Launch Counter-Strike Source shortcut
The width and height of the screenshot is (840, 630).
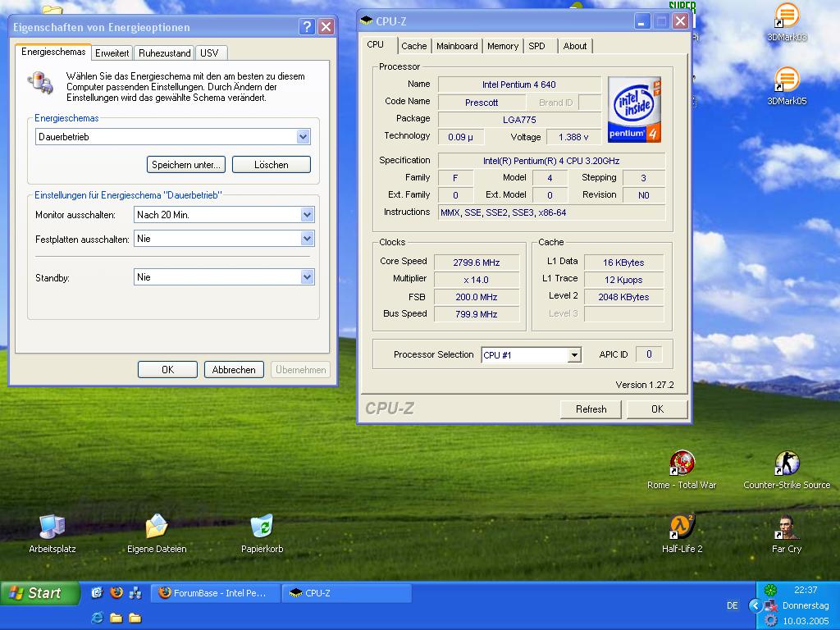tap(787, 470)
